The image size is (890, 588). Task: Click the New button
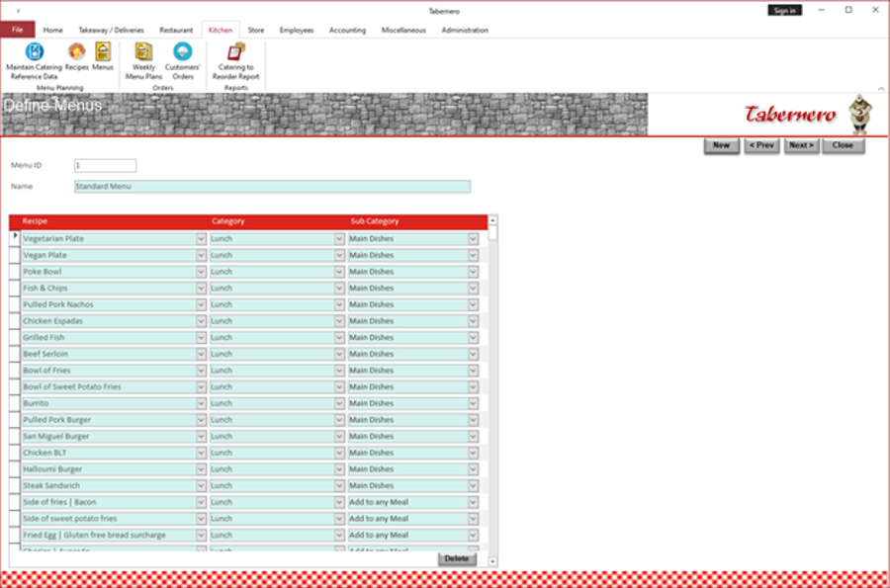[x=722, y=145]
